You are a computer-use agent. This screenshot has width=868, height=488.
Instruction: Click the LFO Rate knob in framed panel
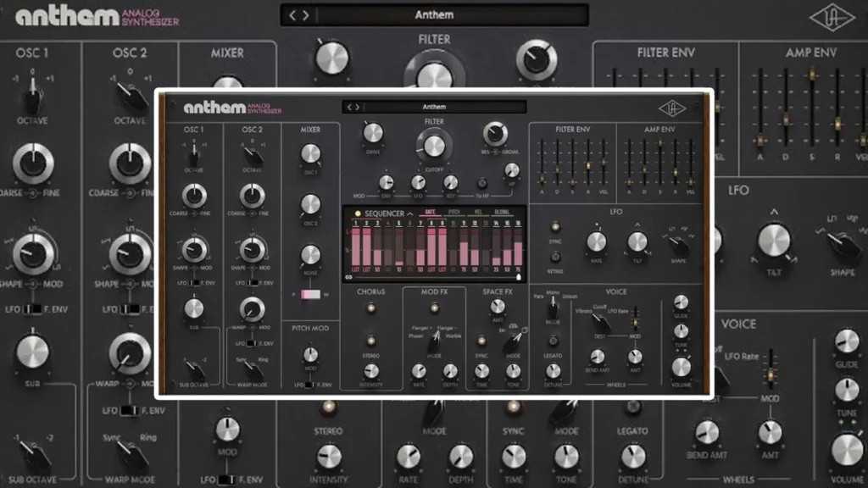[x=596, y=241]
